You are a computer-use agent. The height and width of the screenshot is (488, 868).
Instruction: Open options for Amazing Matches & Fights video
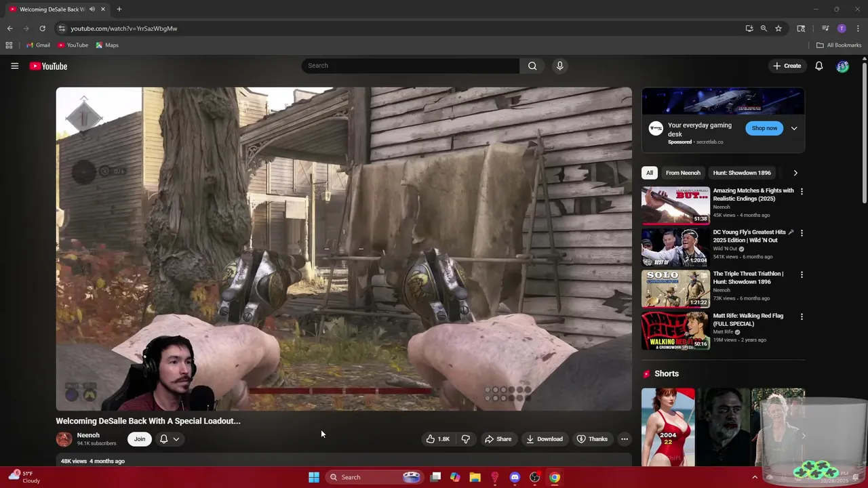802,192
